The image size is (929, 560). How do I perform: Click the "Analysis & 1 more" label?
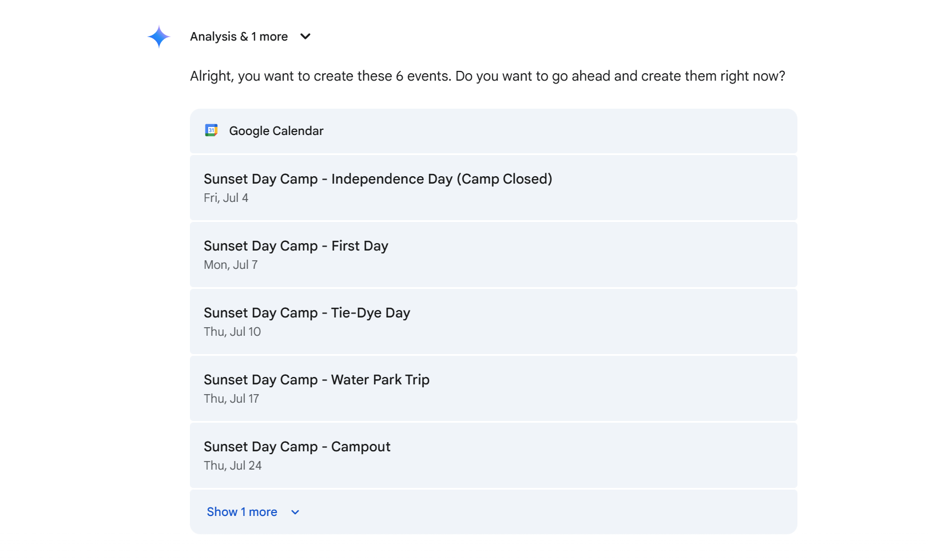tap(239, 37)
